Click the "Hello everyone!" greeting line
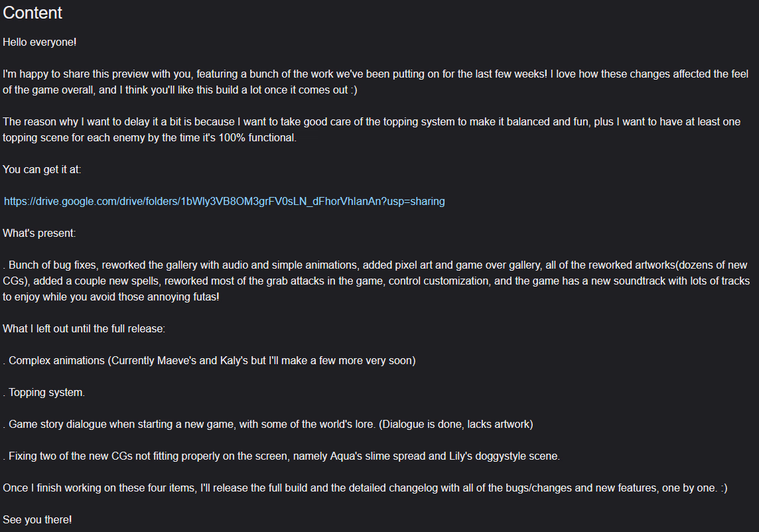Screen dimensions: 759x532 [40, 42]
